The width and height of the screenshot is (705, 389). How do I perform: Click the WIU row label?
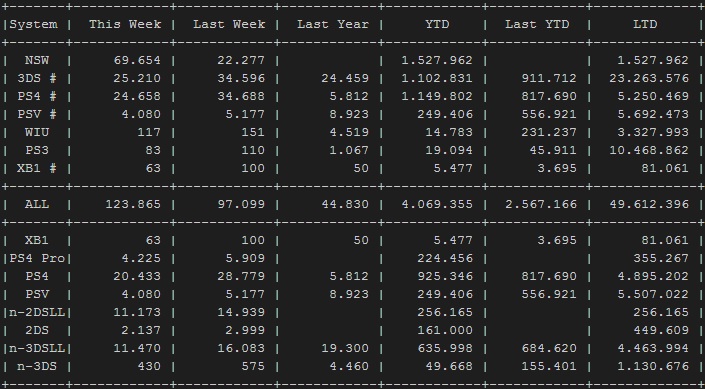click(x=37, y=132)
